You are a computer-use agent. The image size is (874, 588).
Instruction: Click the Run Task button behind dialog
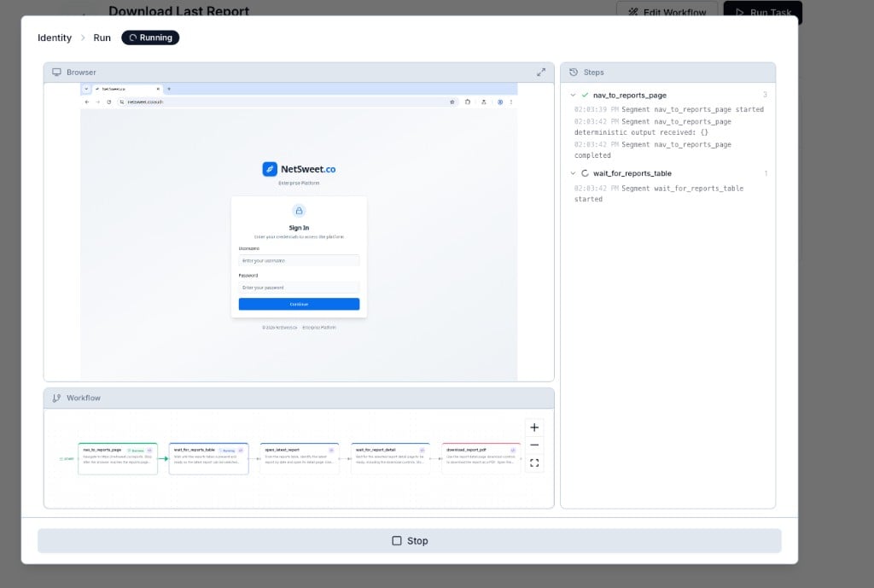pos(763,12)
